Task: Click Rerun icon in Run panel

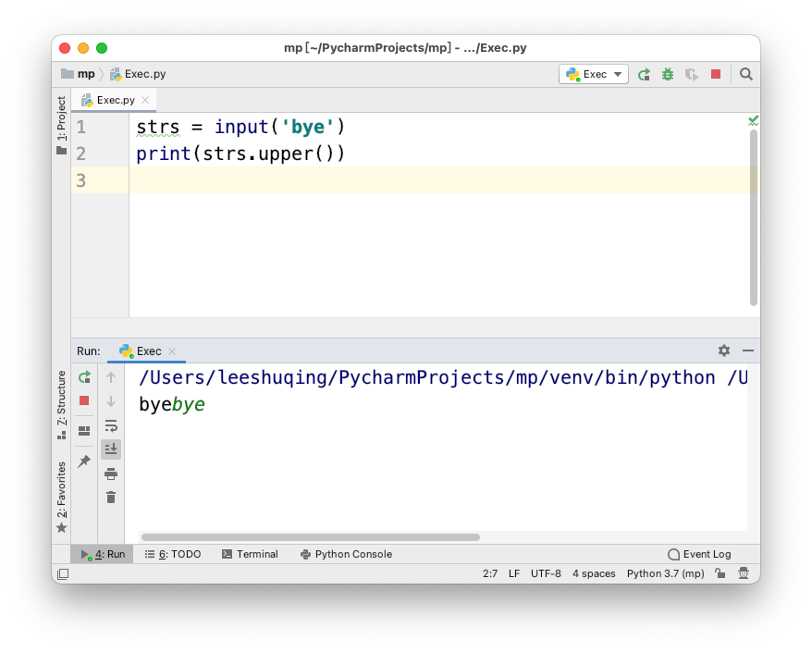Action: 84,377
